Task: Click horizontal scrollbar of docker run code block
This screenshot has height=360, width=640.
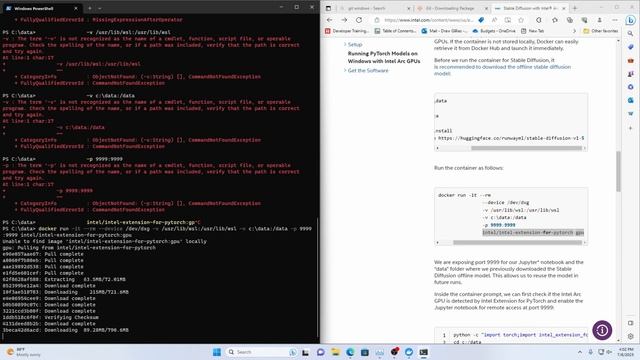Action: 518,242
